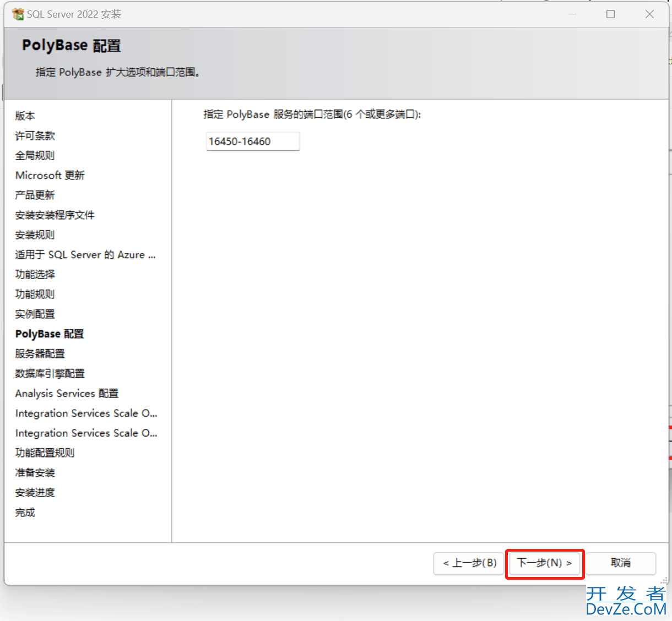This screenshot has height=621, width=672.
Task: Select the 许可条款 step in sidebar
Action: pos(35,135)
